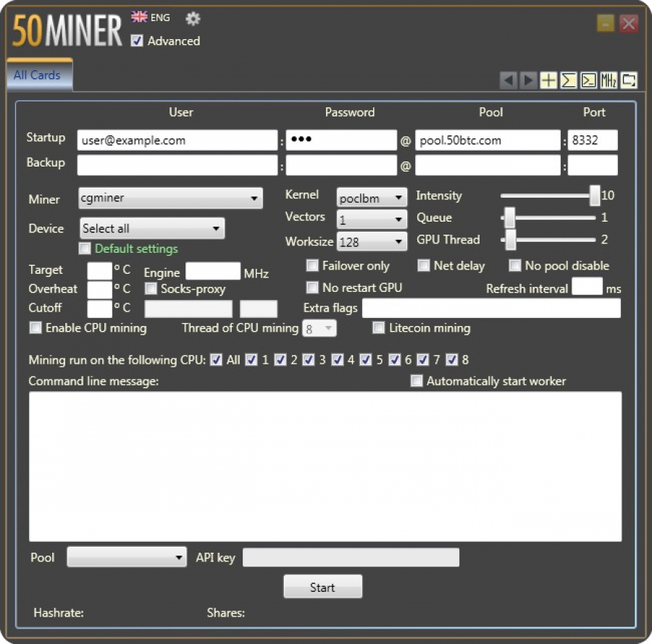Open the Miner dropdown showing cgminer
Image resolution: width=652 pixels, height=644 pixels.
click(170, 198)
